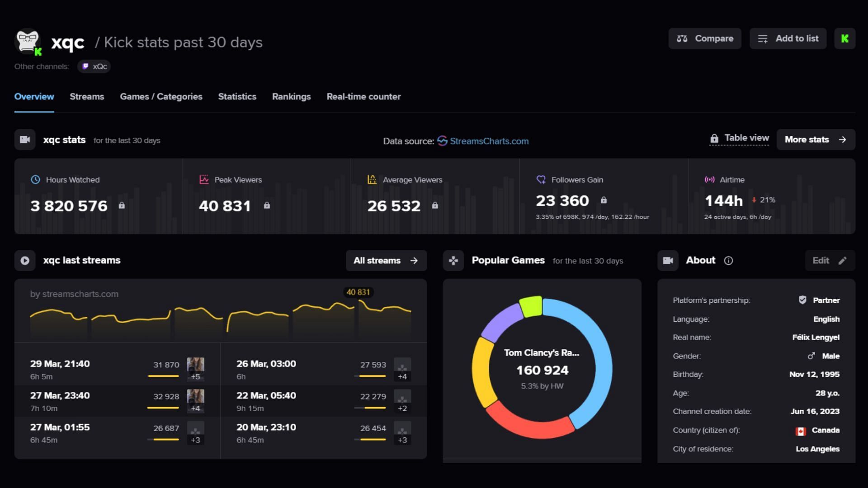Click the info icon next to About
The height and width of the screenshot is (488, 868).
pos(728,261)
